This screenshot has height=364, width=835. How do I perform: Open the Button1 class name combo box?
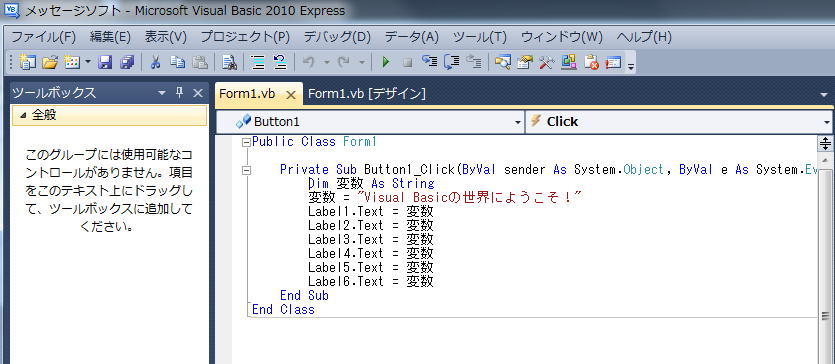(x=371, y=122)
